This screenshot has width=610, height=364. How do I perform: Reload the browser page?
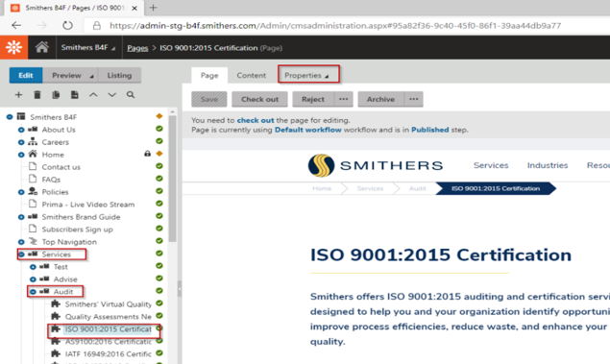(67, 26)
